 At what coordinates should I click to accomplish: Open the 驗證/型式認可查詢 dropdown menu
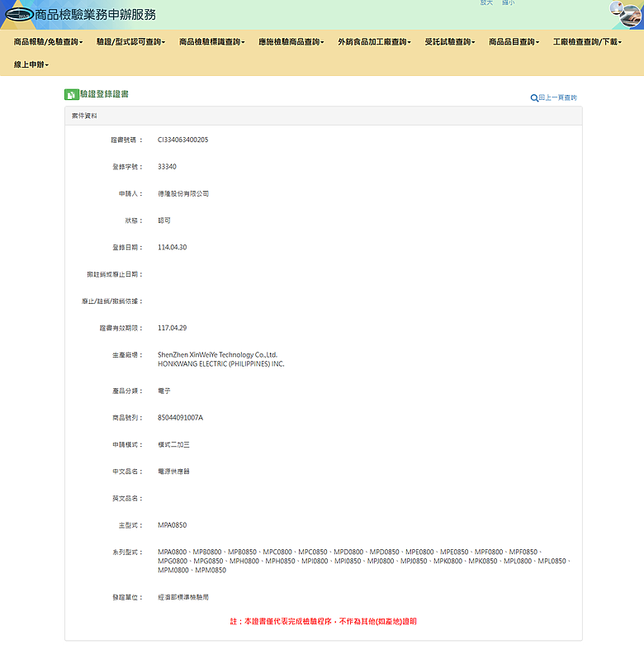pos(130,42)
